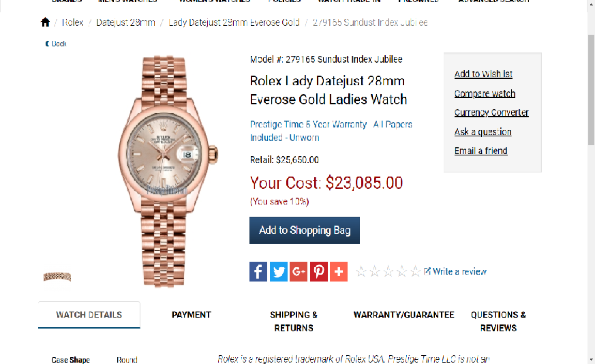
Task: Click Write a review link
Action: pyautogui.click(x=455, y=271)
